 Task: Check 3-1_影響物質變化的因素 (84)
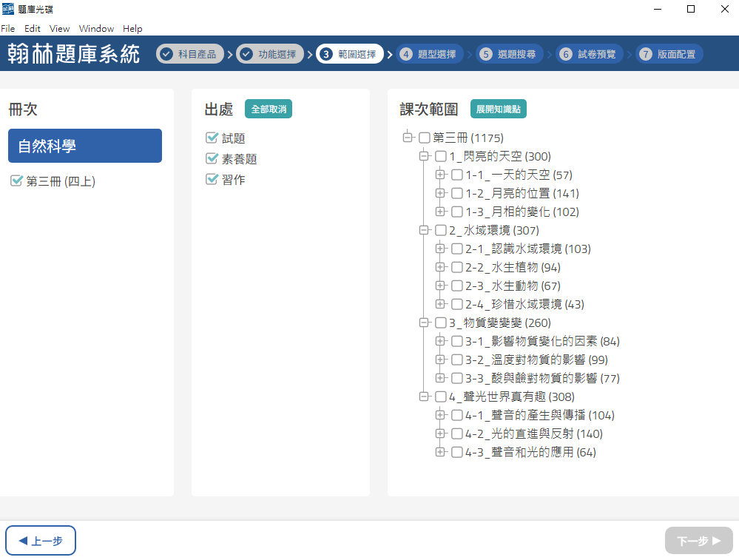(456, 341)
